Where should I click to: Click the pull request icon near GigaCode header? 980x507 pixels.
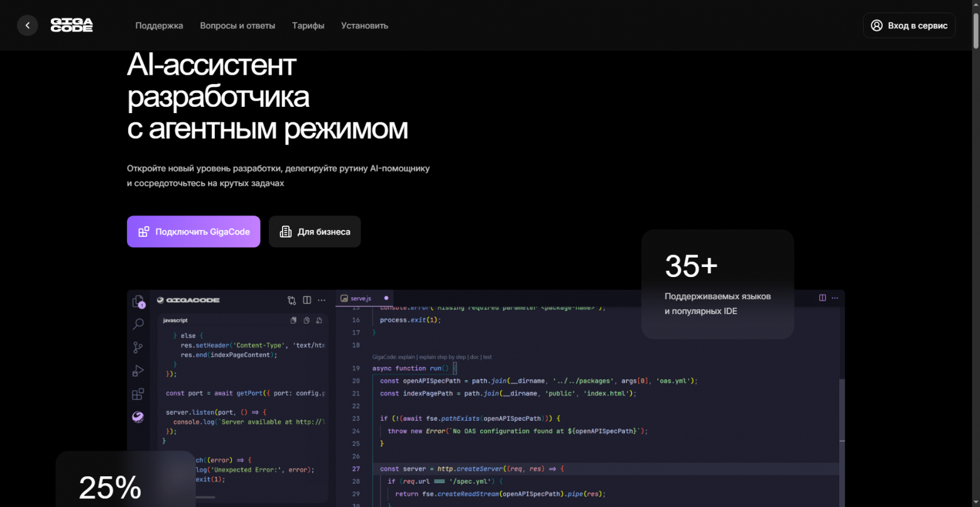(x=291, y=300)
